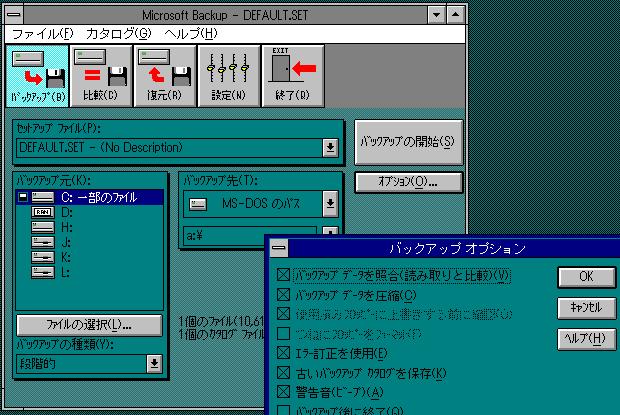
Task: Select drive K: in backup source list
Action: tap(89, 257)
